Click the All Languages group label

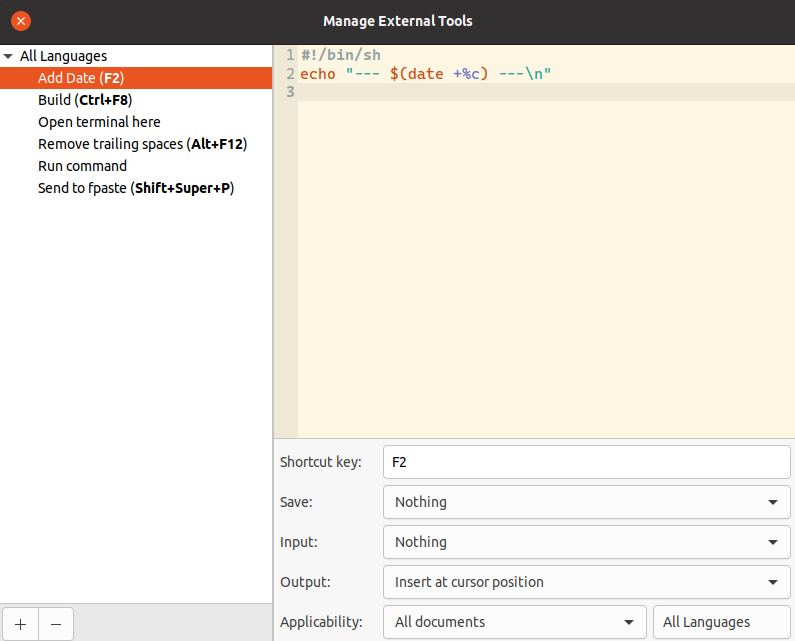tap(63, 56)
